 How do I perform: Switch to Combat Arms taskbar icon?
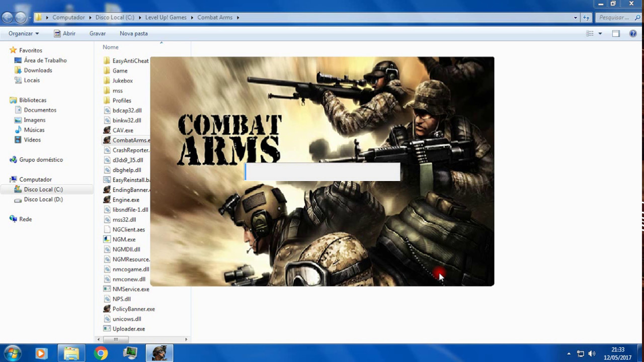pyautogui.click(x=159, y=353)
